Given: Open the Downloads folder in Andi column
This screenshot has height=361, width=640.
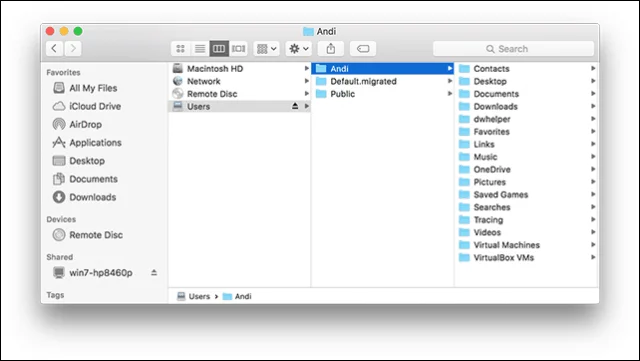Looking at the screenshot, I should 527,107.
